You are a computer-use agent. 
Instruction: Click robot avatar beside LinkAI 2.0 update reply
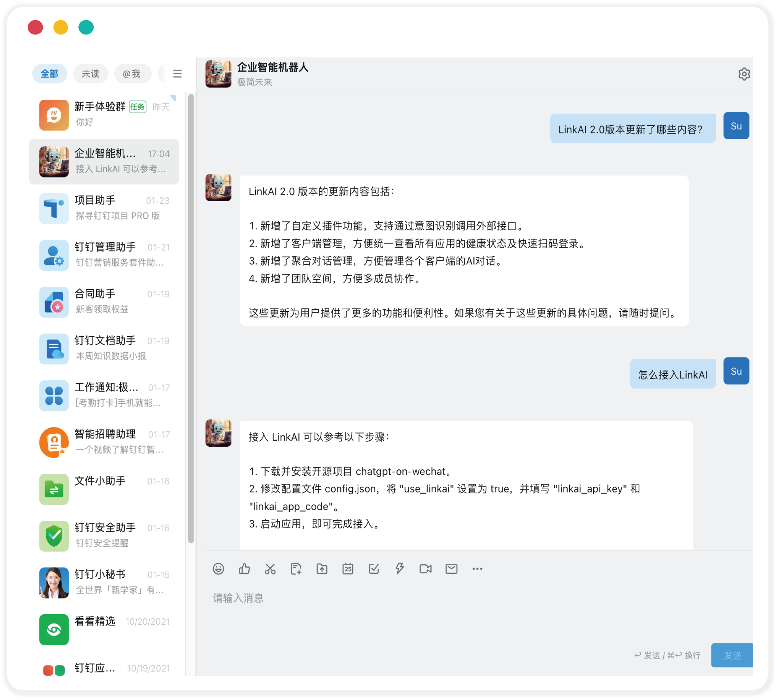click(219, 187)
